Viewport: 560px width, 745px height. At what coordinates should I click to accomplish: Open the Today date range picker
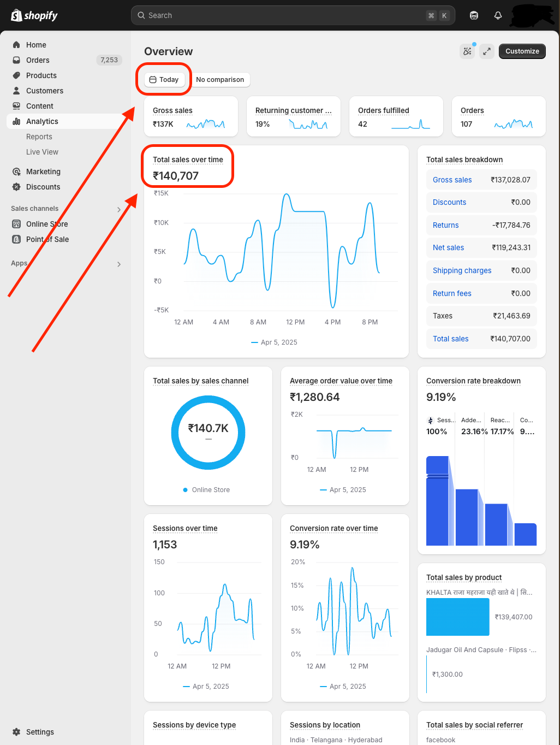pyautogui.click(x=164, y=80)
